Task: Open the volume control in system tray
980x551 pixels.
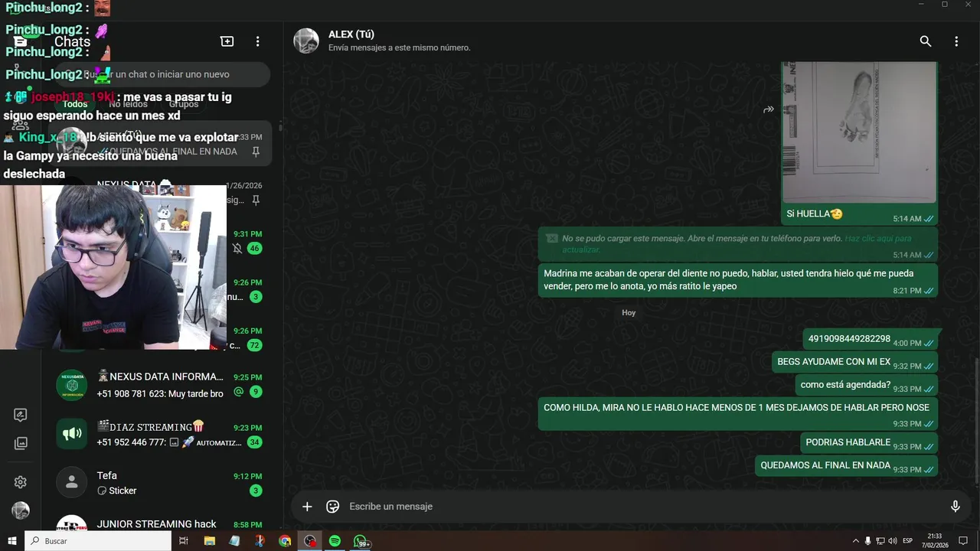Action: [893, 541]
